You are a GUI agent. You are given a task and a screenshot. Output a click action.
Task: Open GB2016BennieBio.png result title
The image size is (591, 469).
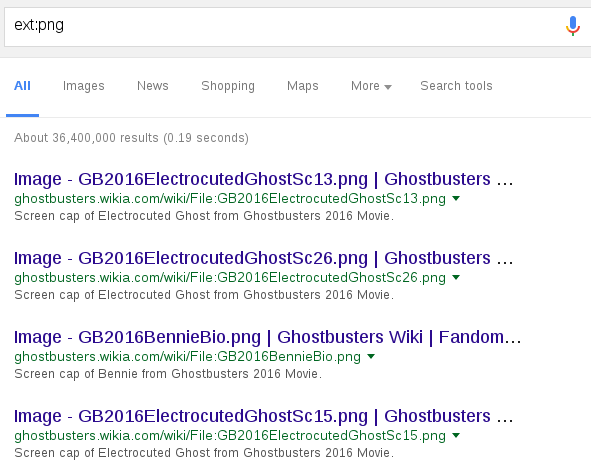(268, 337)
